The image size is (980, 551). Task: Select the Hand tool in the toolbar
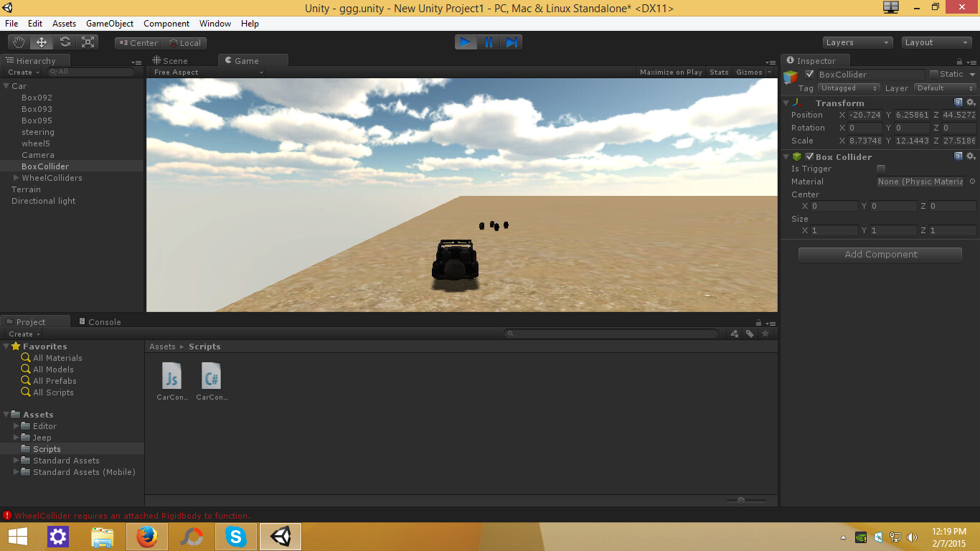(x=18, y=42)
